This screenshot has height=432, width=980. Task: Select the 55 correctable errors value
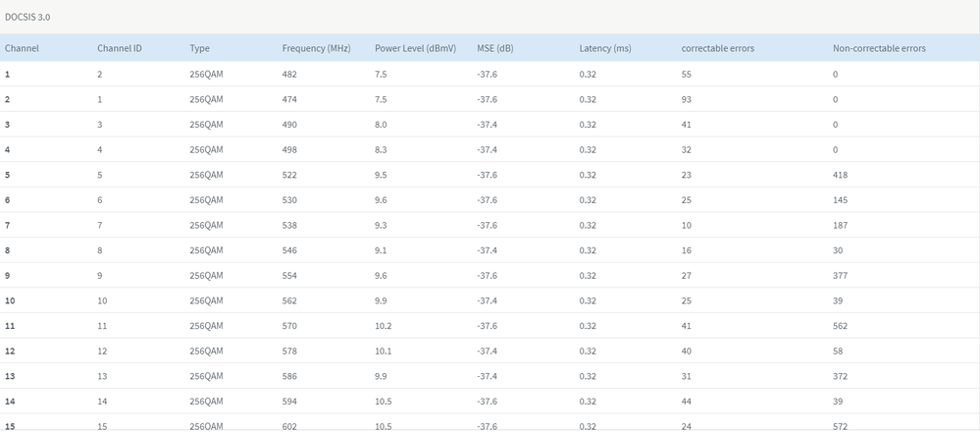click(687, 74)
